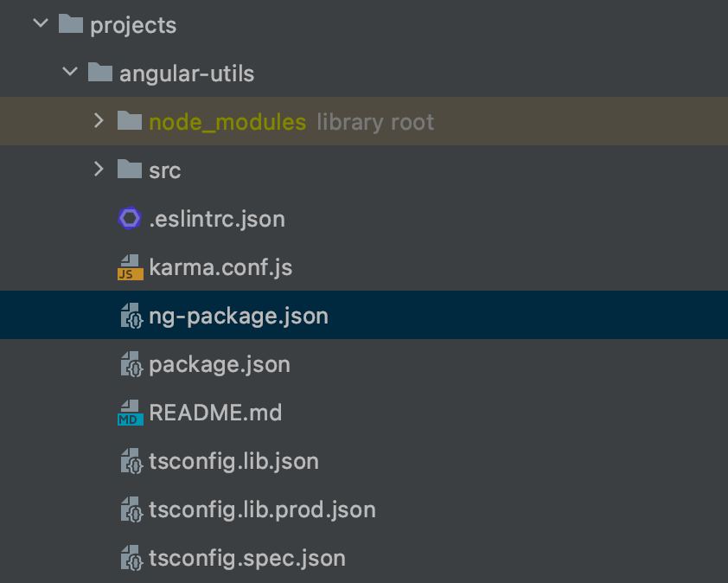Click the JSON icon beside package.json

click(x=131, y=364)
